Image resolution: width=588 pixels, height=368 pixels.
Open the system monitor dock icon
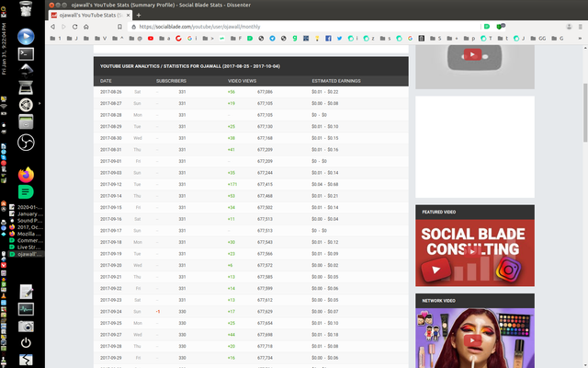pyautogui.click(x=26, y=309)
